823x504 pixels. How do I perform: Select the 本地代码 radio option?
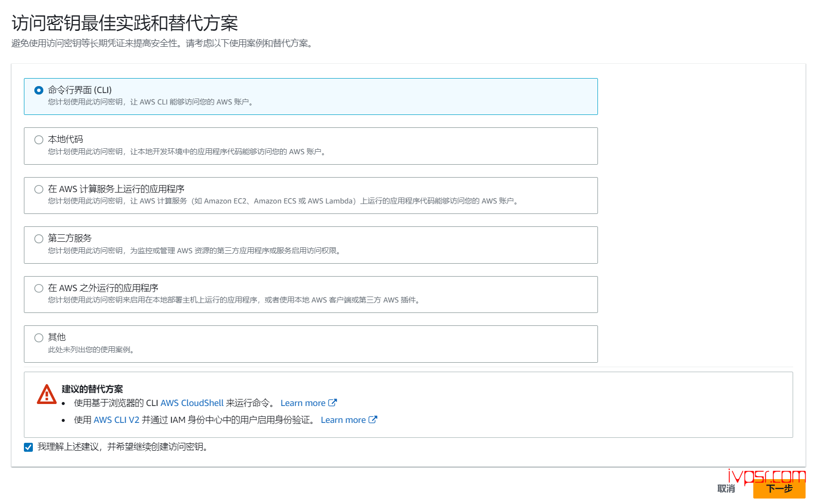[39, 140]
